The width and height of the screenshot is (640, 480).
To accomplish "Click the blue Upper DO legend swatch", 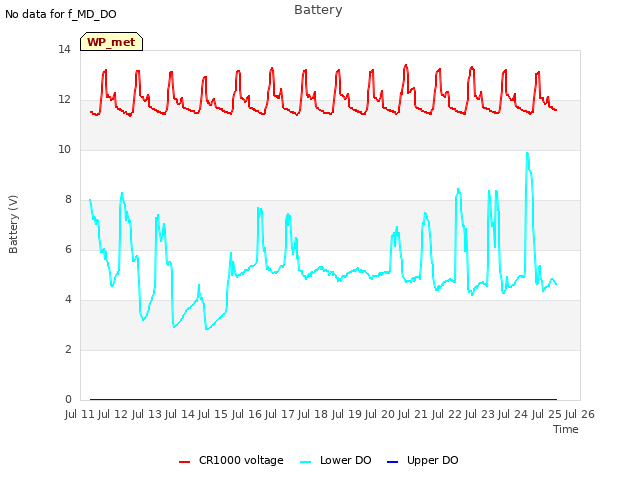I will (392, 462).
